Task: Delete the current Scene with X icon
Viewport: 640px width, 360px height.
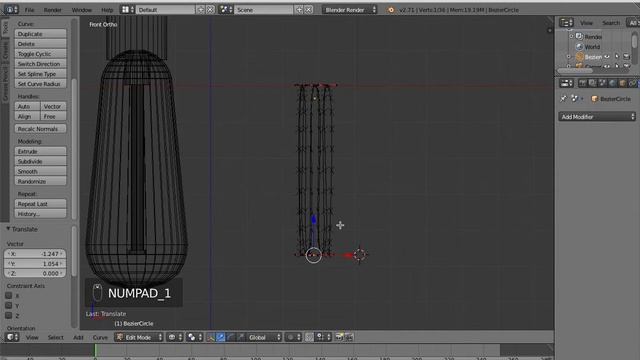Action: 309,9
